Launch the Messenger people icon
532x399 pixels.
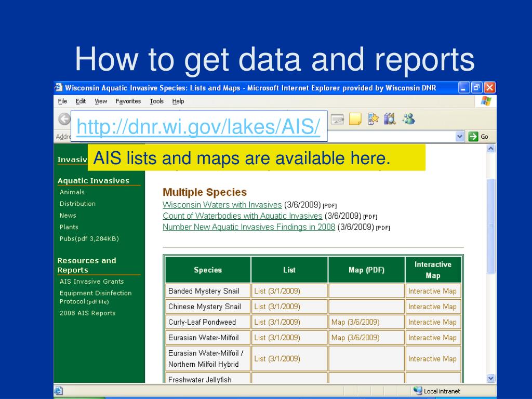[408, 119]
